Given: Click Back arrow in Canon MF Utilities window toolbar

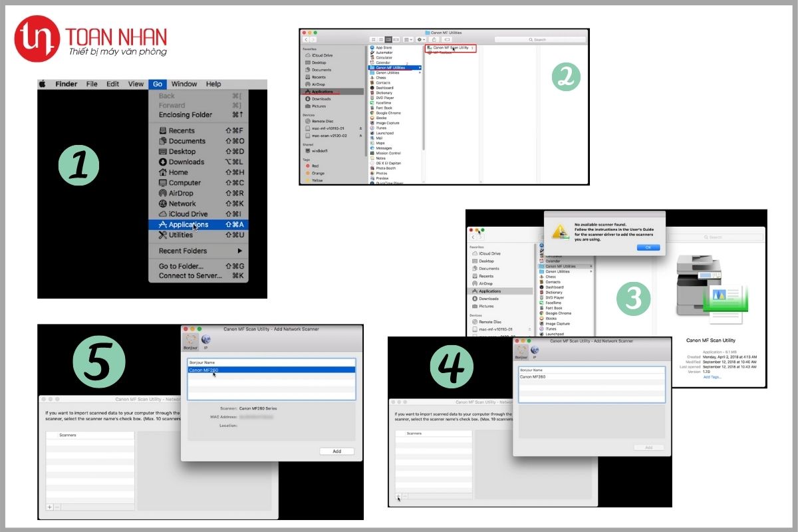Looking at the screenshot, I should pos(306,40).
